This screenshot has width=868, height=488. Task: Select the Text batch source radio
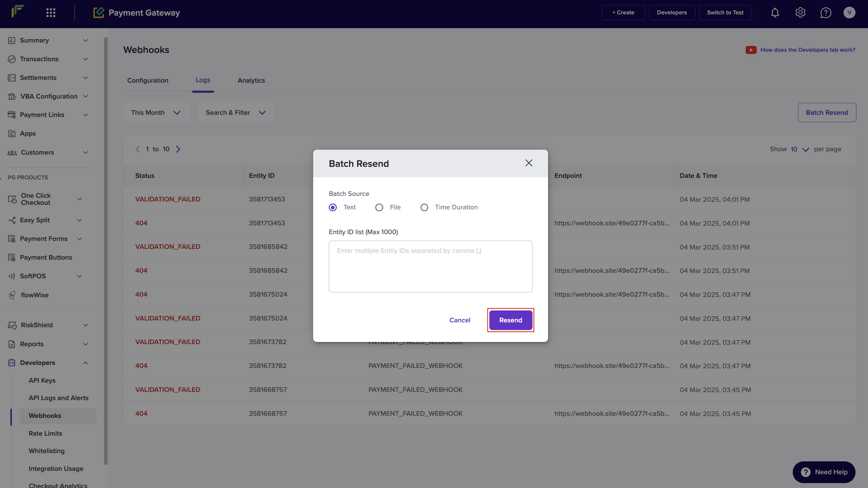(332, 207)
